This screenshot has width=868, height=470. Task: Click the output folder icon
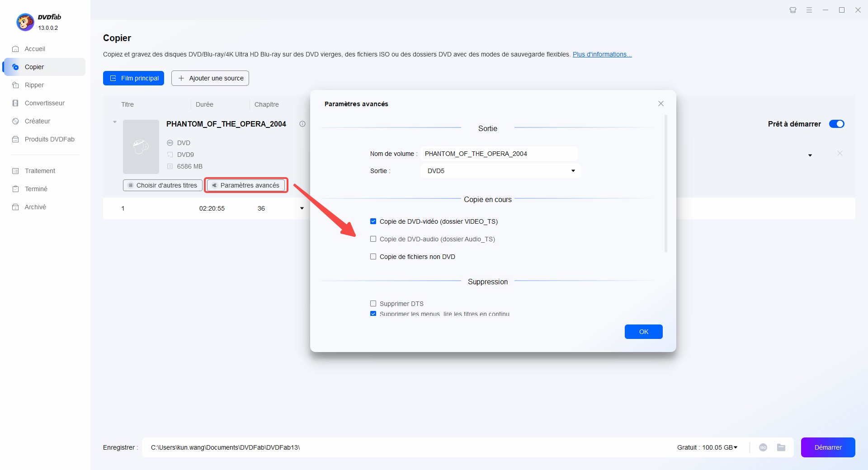(781, 447)
